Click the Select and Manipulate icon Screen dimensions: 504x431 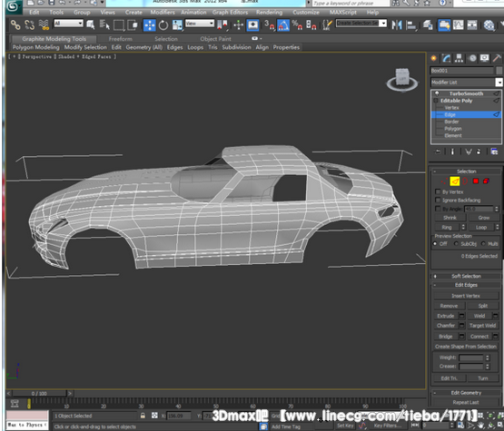(239, 25)
